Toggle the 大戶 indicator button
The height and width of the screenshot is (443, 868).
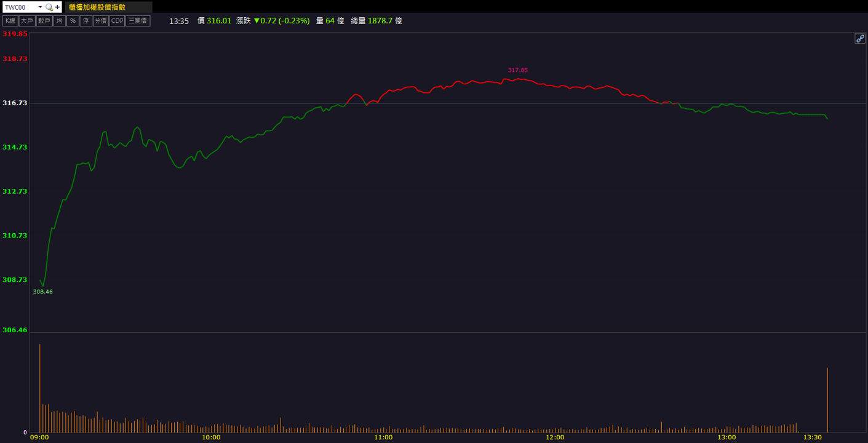coord(26,21)
